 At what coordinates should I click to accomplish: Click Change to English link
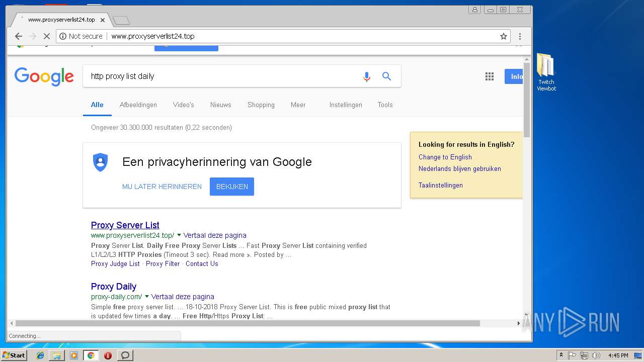click(x=445, y=157)
